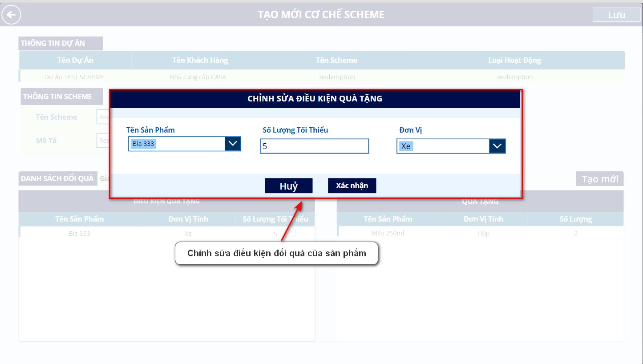
Task: Select the Bia 333 cell in the condition table
Action: click(80, 234)
